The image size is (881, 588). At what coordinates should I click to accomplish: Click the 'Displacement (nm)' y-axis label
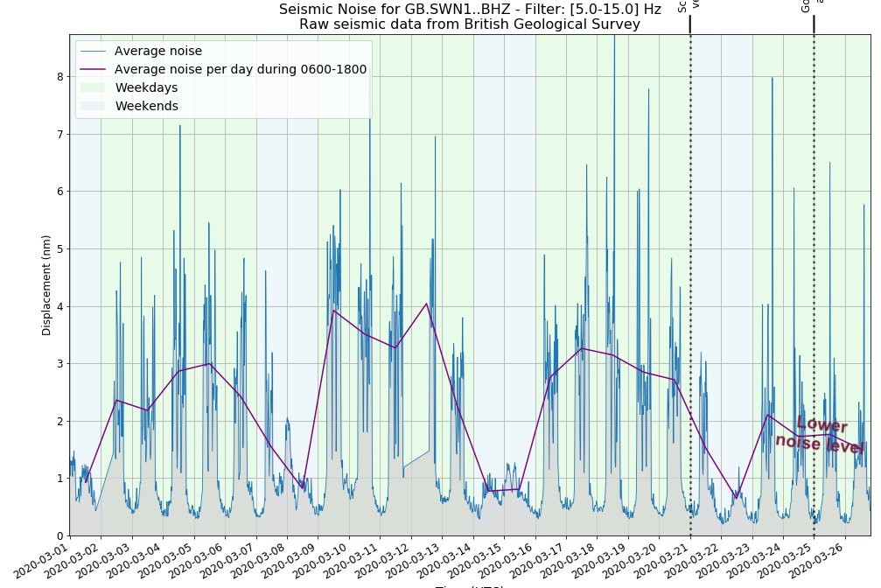coord(46,285)
